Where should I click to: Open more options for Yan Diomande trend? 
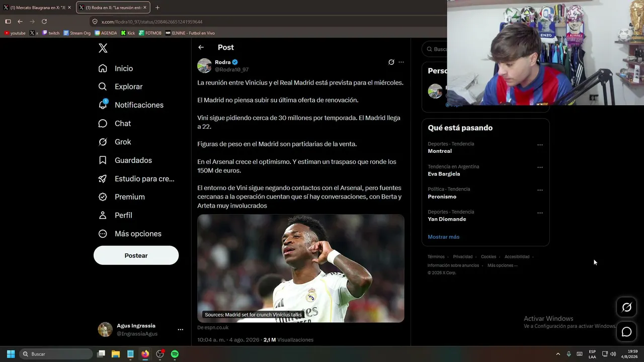click(540, 213)
